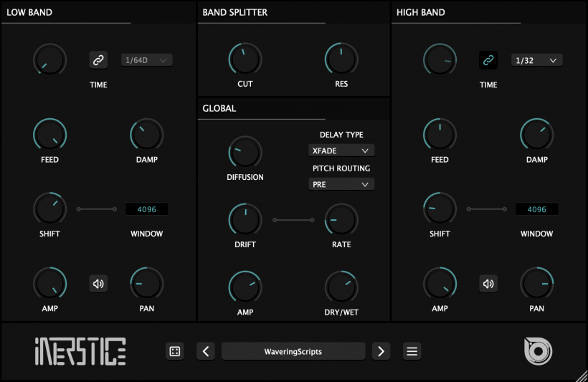The image size is (588, 382).
Task: Click the Global Drift knob
Action: (245, 220)
